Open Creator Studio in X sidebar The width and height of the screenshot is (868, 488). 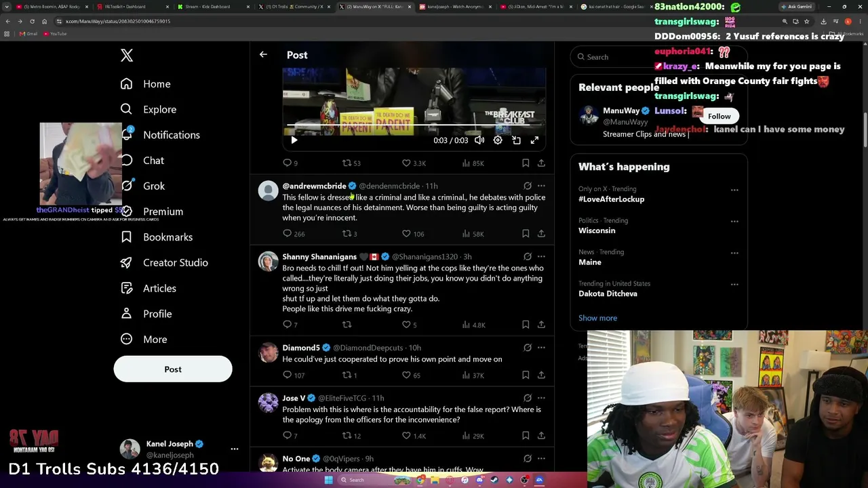coord(164,263)
